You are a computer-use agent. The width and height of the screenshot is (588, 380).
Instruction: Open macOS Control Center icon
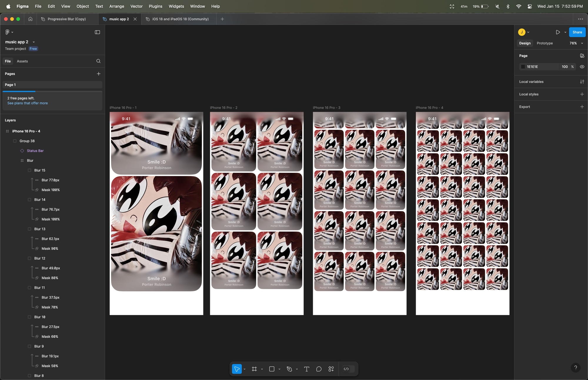(529, 6)
